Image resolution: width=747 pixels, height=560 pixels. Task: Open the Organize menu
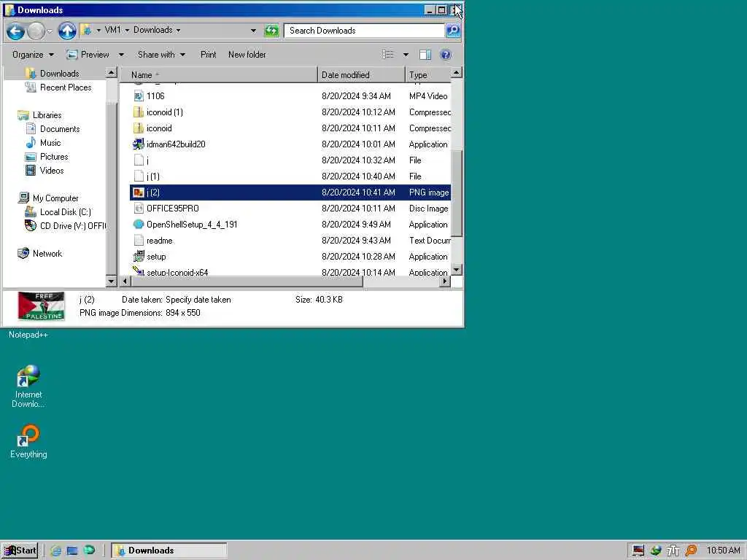pos(33,55)
